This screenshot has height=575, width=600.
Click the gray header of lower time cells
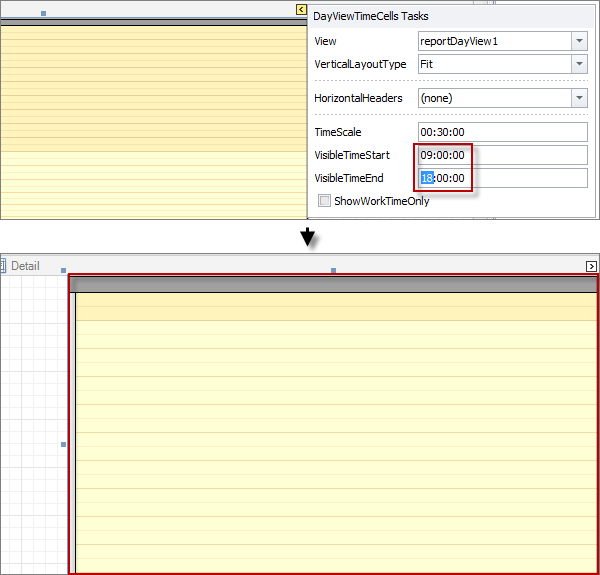pyautogui.click(x=336, y=285)
